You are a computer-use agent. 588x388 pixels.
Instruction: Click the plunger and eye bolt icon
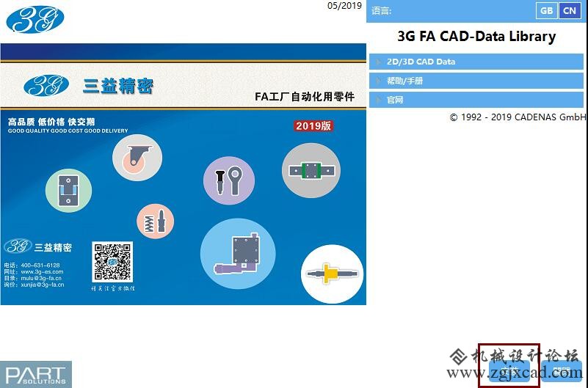(x=229, y=180)
